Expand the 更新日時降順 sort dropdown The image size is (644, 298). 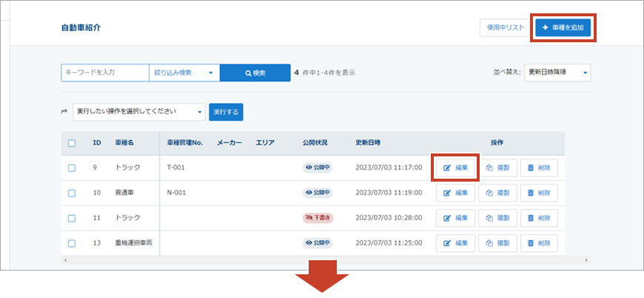(x=557, y=73)
